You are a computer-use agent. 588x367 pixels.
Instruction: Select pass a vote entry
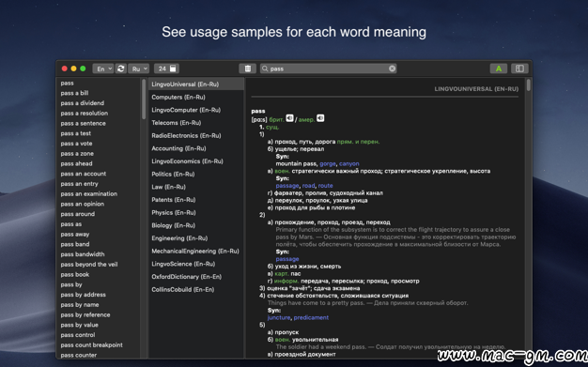coord(76,144)
